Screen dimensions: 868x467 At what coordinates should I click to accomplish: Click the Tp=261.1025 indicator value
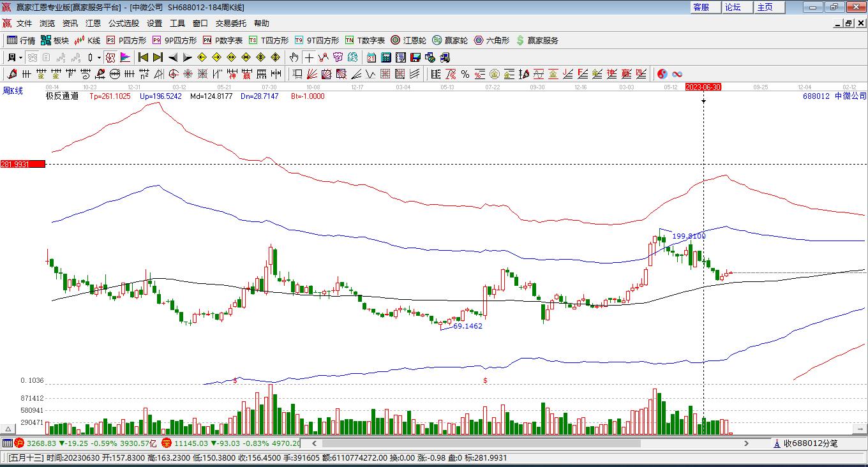coord(110,96)
